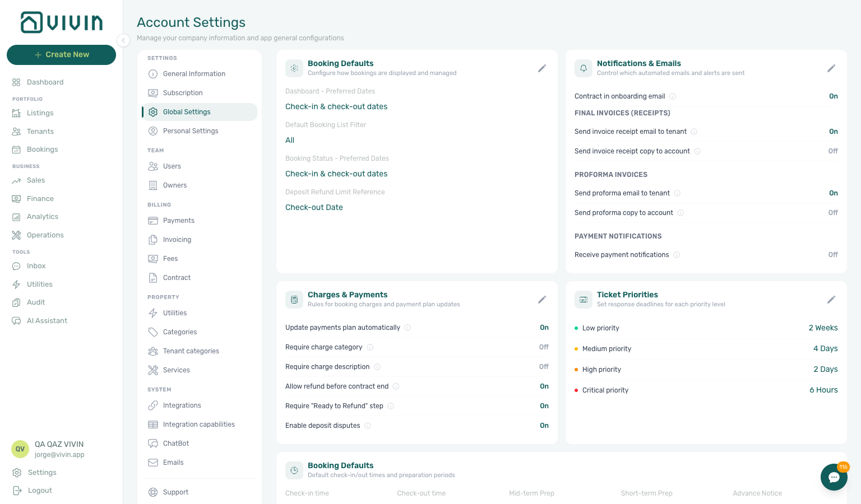
Task: Click On value for Enable deposit disputes
Action: (544, 426)
